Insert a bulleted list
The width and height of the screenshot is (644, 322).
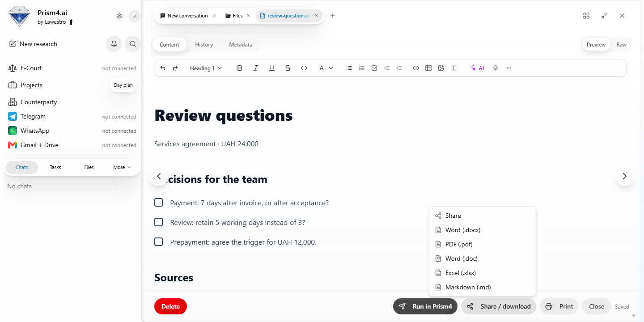pos(349,68)
